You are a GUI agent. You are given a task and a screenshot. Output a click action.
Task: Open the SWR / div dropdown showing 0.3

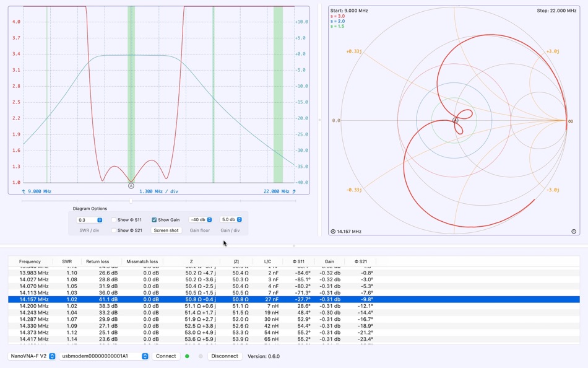tap(89, 220)
